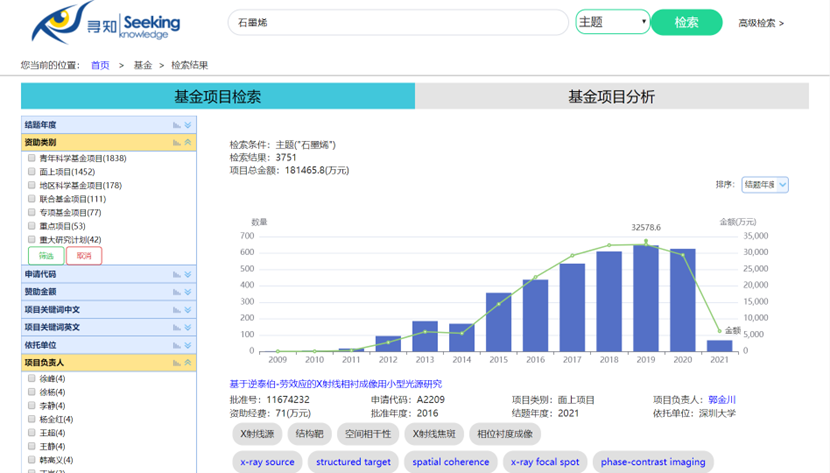Image resolution: width=830 pixels, height=473 pixels.
Task: Open chart icon on 项目负责人 panel header
Action: coord(177,362)
